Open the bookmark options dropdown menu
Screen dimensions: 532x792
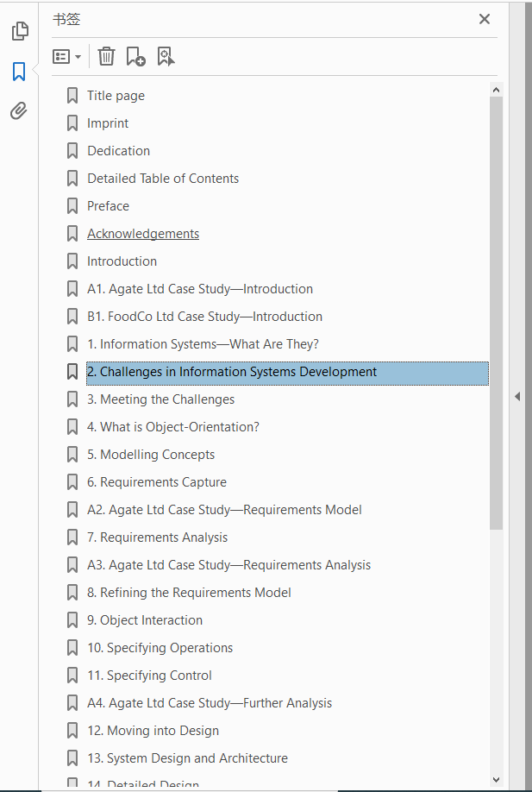pos(66,57)
